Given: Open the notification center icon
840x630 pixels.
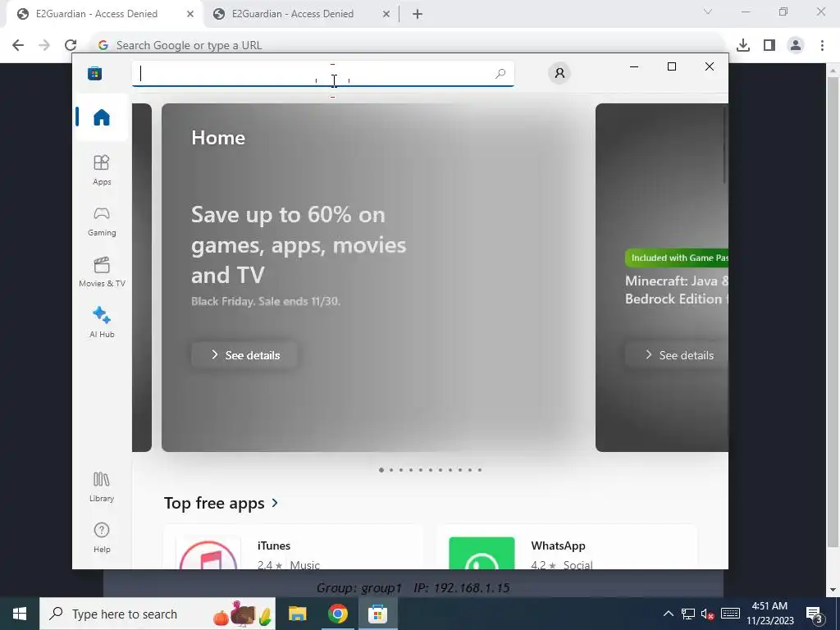Looking at the screenshot, I should coord(815,614).
